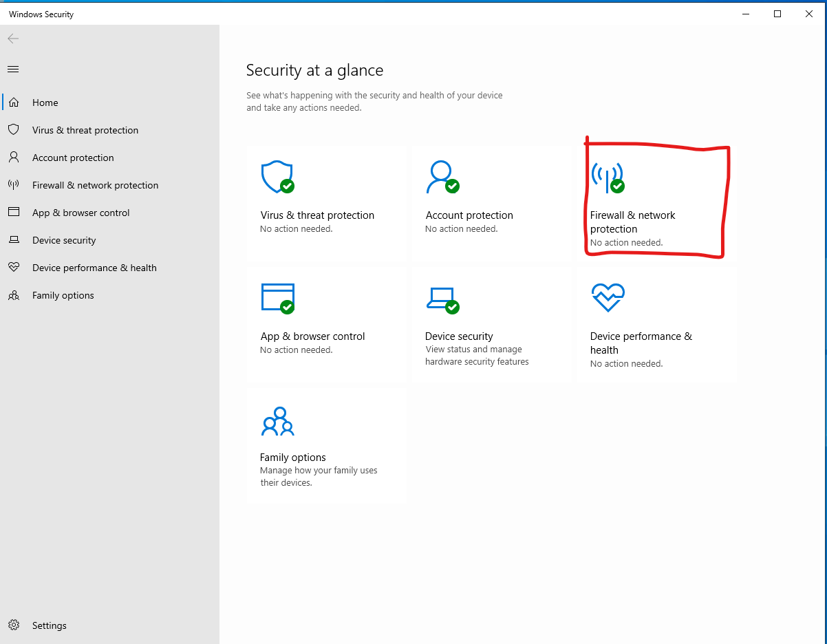The width and height of the screenshot is (827, 644).
Task: Click 'Manage how your family uses their devices' text
Action: pos(319,477)
